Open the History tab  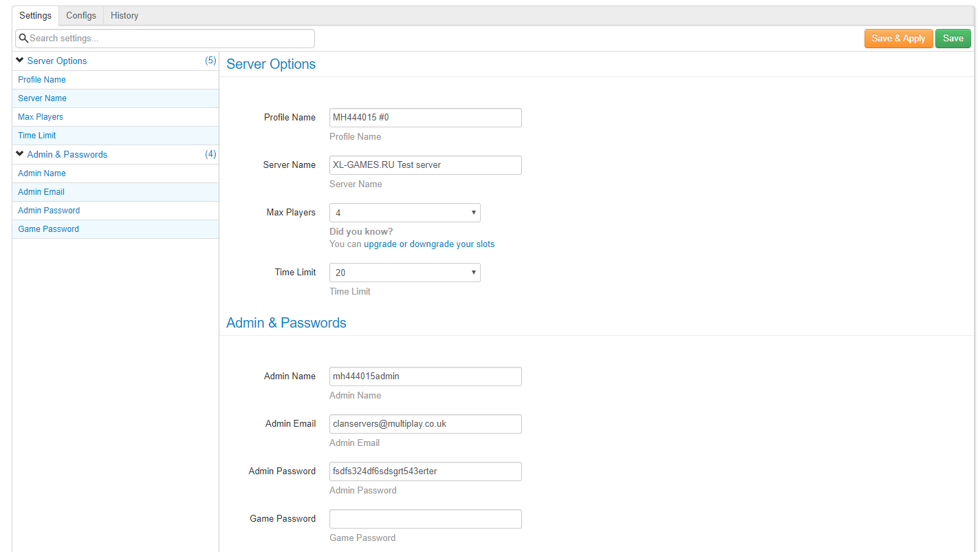click(x=124, y=15)
